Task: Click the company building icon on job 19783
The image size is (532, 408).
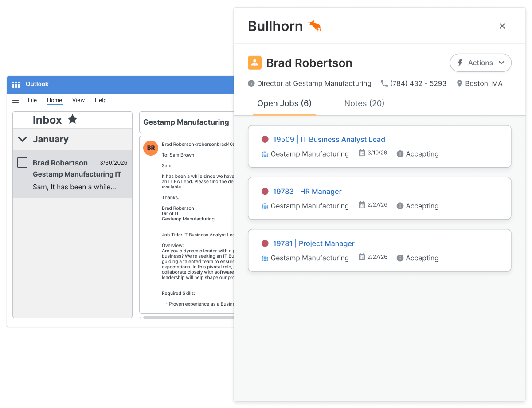Action: pyautogui.click(x=265, y=206)
